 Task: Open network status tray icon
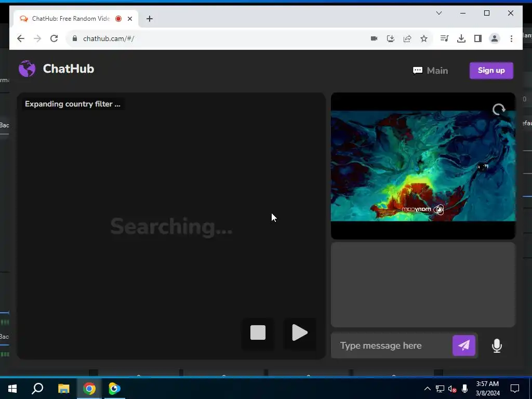(x=440, y=389)
